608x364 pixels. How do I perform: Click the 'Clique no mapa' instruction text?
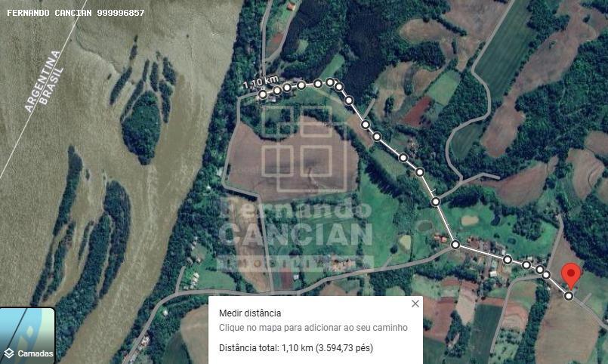(x=313, y=328)
